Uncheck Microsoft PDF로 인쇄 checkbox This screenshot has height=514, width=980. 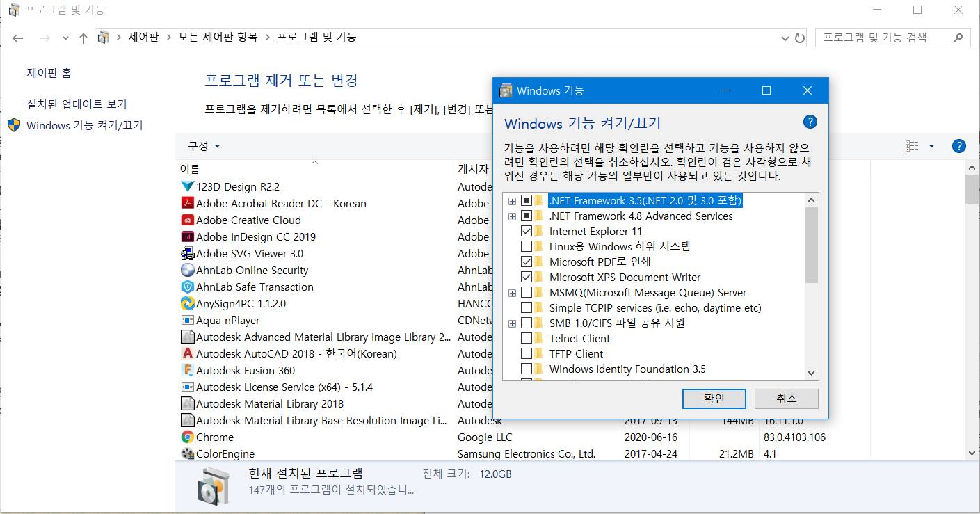coord(527,262)
